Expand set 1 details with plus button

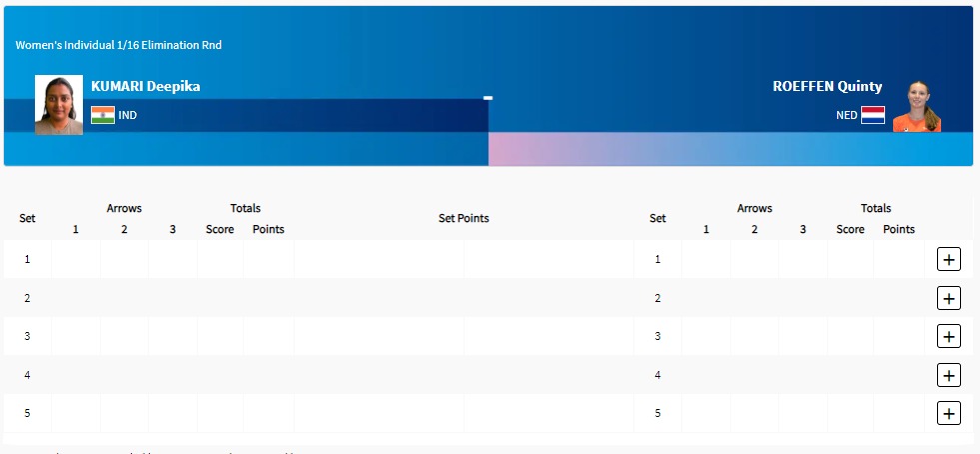(948, 260)
